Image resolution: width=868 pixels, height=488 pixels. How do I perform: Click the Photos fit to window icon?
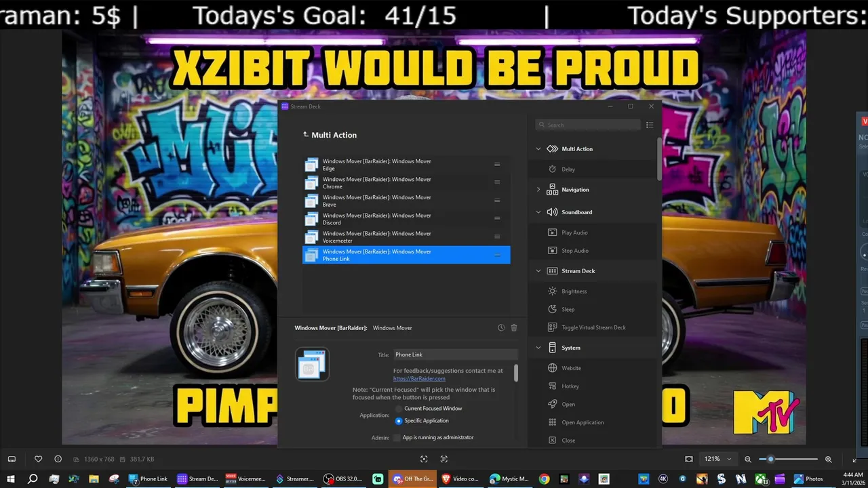[x=689, y=459]
